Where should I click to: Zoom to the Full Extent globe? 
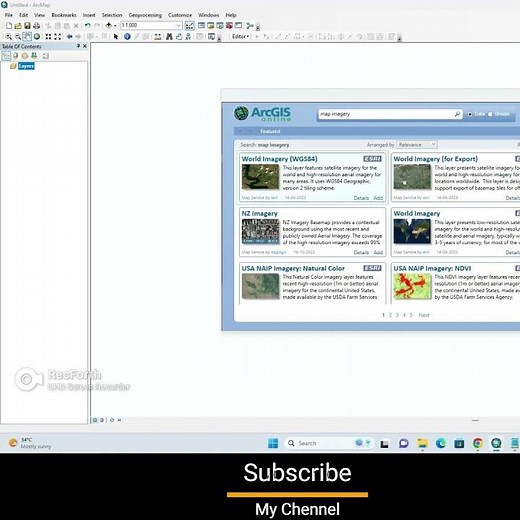(x=37, y=37)
